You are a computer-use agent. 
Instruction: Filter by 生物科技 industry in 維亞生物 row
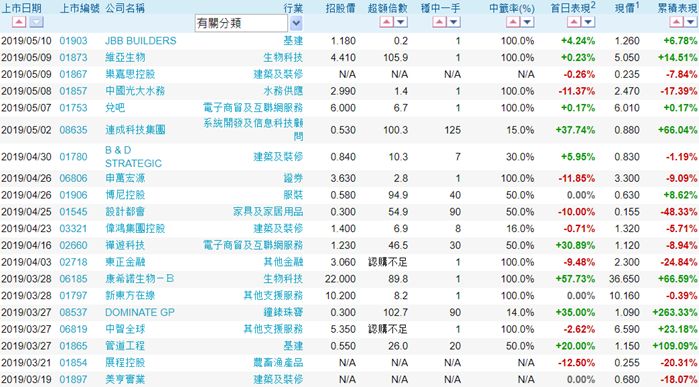click(283, 58)
